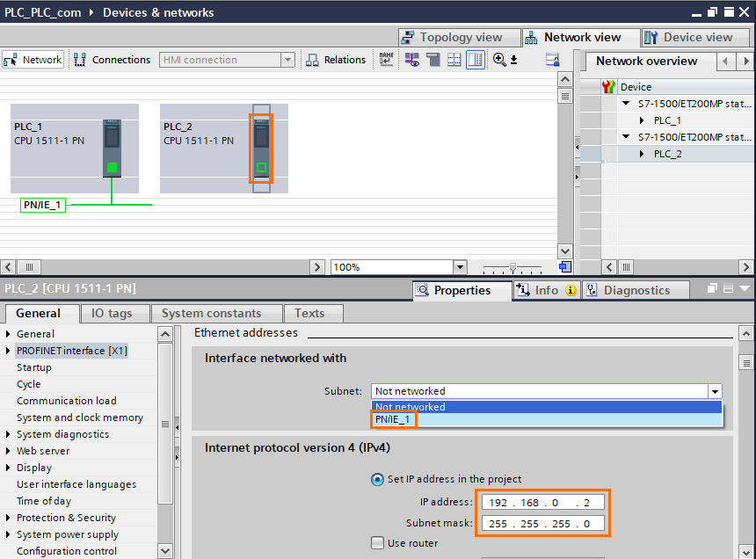Open the Diagnostics tab
756x559 pixels.
[635, 290]
